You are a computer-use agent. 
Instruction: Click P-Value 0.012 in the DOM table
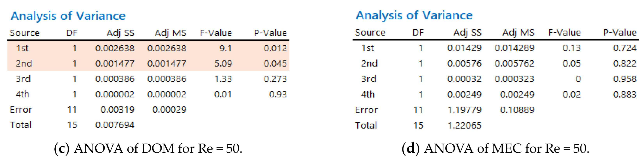[x=275, y=48]
